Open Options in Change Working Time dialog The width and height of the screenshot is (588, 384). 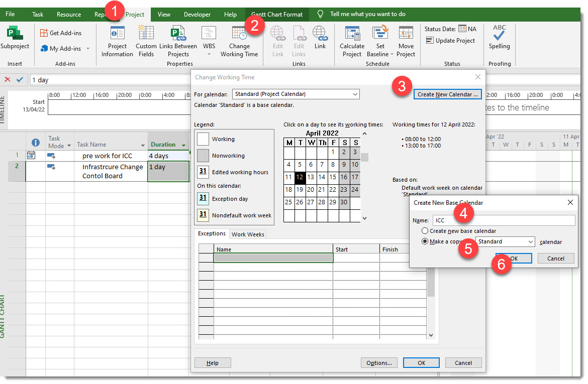coord(379,362)
